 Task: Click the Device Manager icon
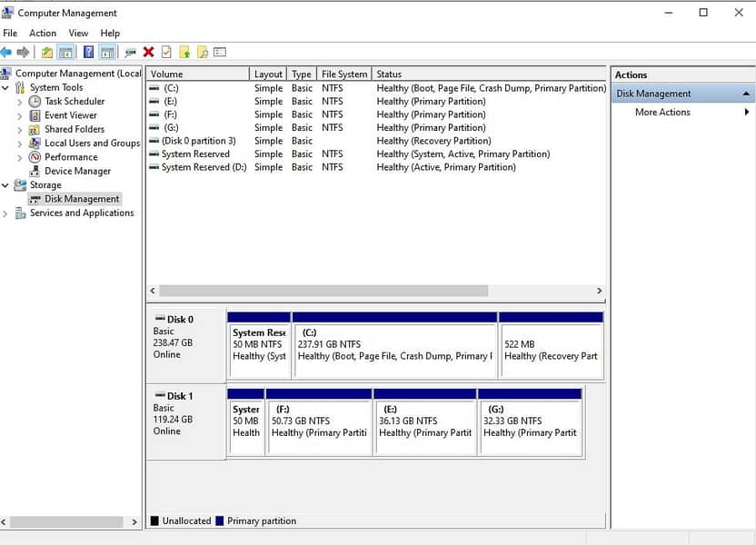pos(35,171)
